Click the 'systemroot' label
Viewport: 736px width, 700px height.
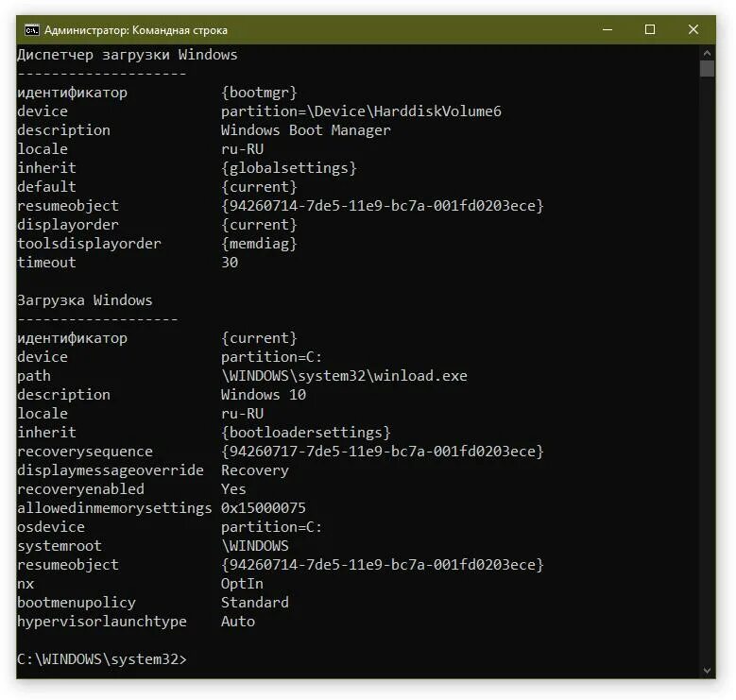[60, 546]
